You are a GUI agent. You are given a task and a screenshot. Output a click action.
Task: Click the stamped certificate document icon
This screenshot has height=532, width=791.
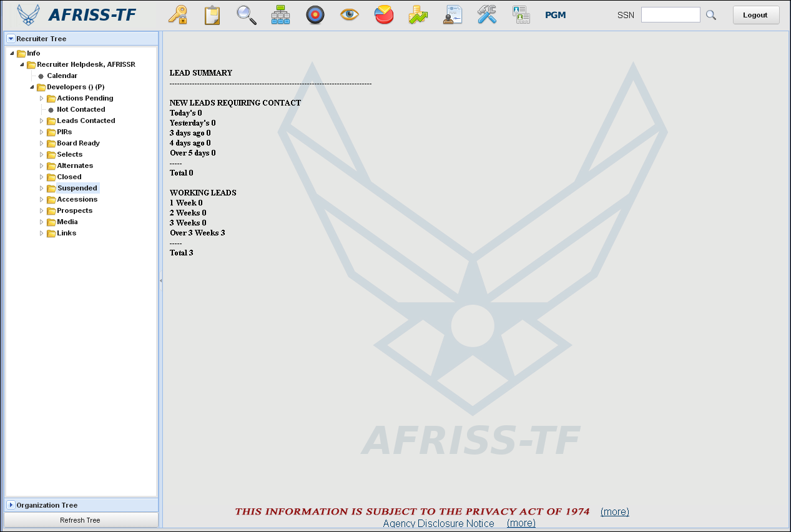tap(453, 15)
